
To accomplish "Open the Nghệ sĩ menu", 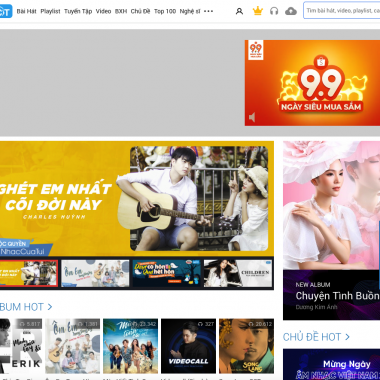I will 190,11.
